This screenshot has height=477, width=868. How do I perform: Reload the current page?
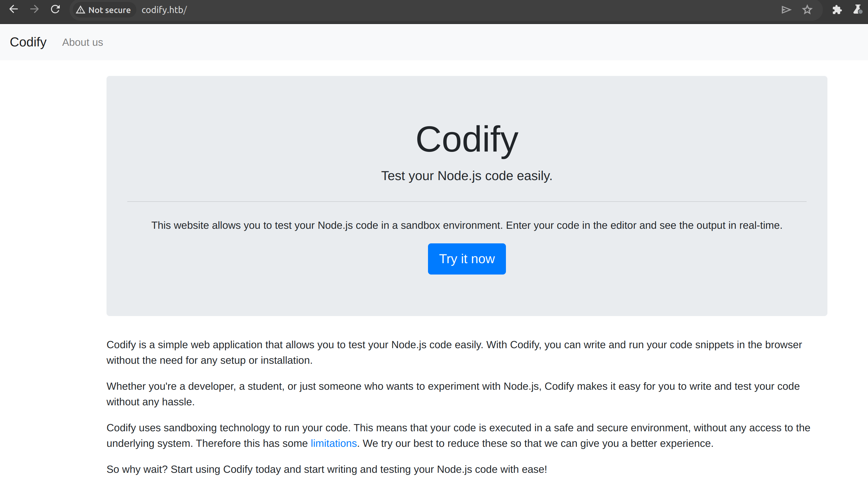pos(55,9)
